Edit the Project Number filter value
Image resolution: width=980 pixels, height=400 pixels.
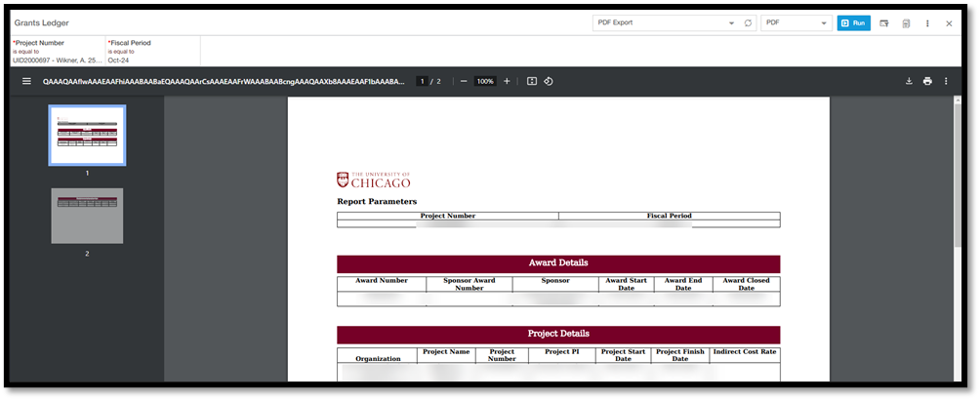coord(57,60)
